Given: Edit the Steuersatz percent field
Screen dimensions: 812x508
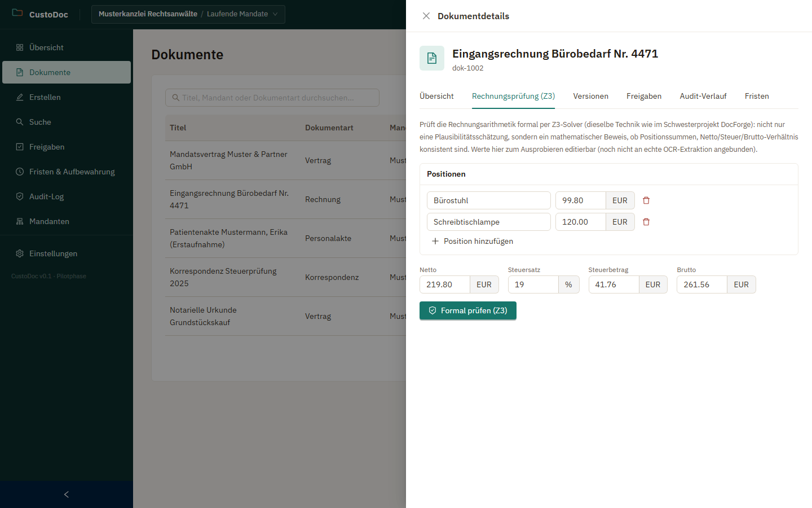Looking at the screenshot, I should (x=533, y=284).
